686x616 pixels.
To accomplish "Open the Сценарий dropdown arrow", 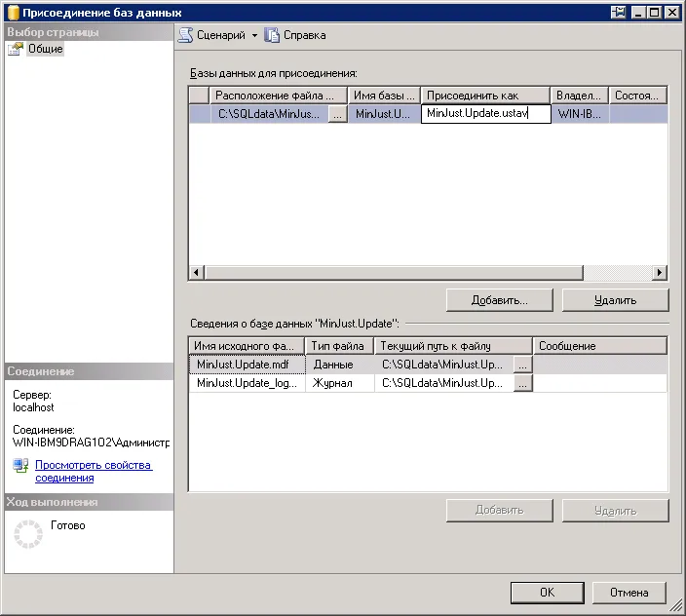I will tap(254, 35).
